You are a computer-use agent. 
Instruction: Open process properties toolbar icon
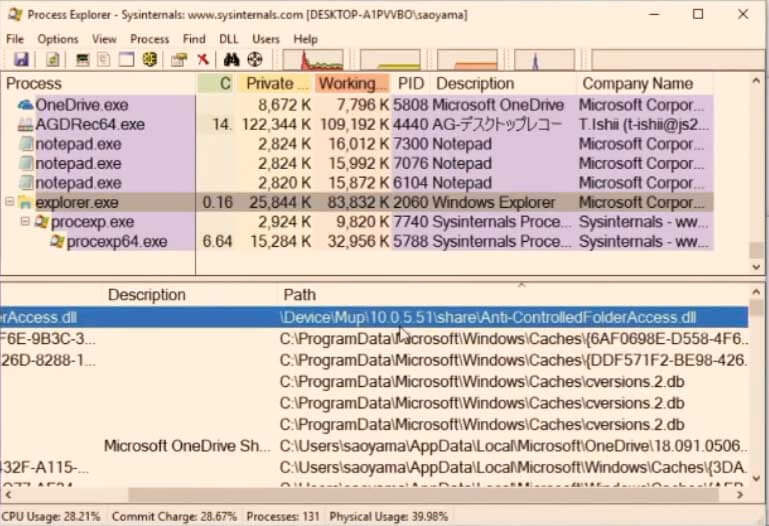click(x=179, y=60)
